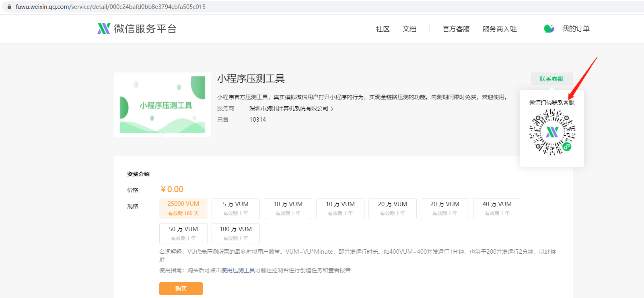Click the 微信扫码联系客服 caption
The width and height of the screenshot is (644, 298).
click(x=552, y=102)
